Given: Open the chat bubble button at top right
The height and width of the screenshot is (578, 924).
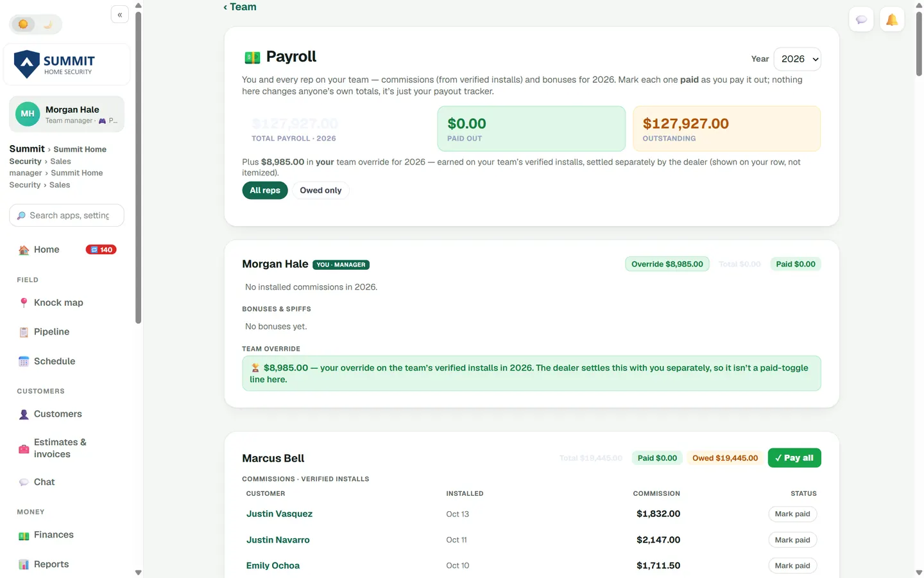Looking at the screenshot, I should tap(861, 19).
